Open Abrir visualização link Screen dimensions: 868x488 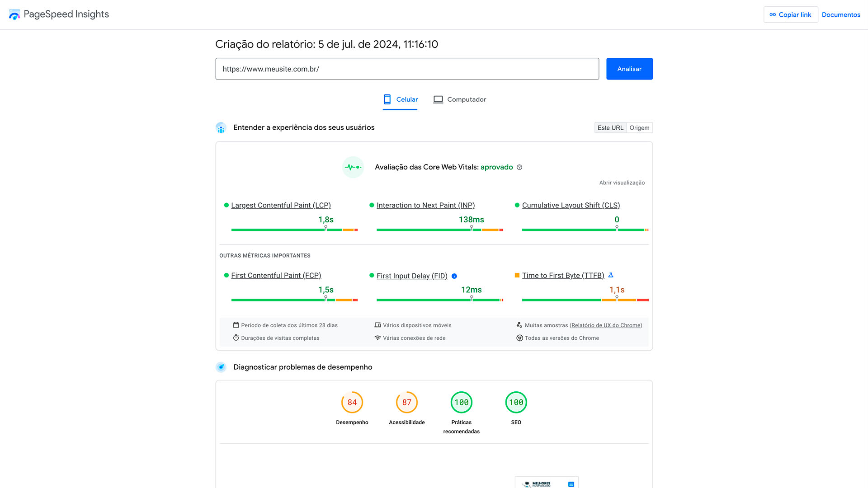pos(622,183)
